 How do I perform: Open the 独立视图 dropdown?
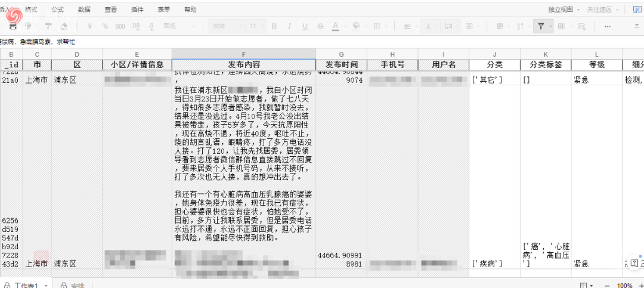(563, 10)
